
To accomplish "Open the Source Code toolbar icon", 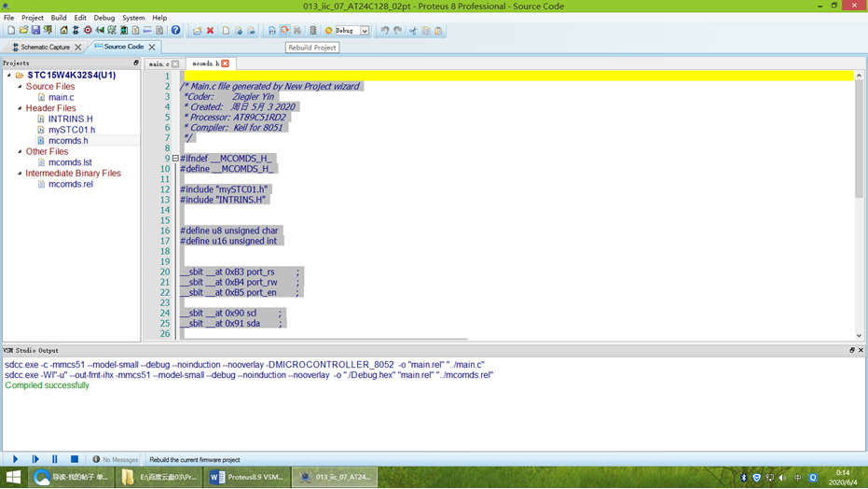I will click(147, 31).
